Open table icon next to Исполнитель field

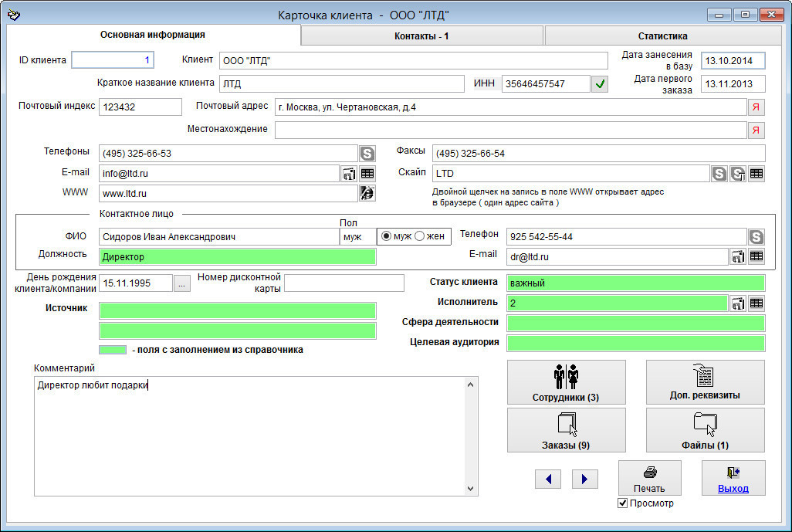756,303
